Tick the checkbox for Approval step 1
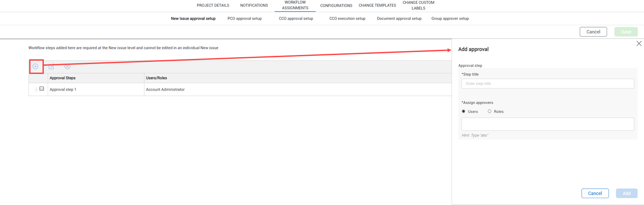This screenshot has height=205, width=644. coord(42,89)
